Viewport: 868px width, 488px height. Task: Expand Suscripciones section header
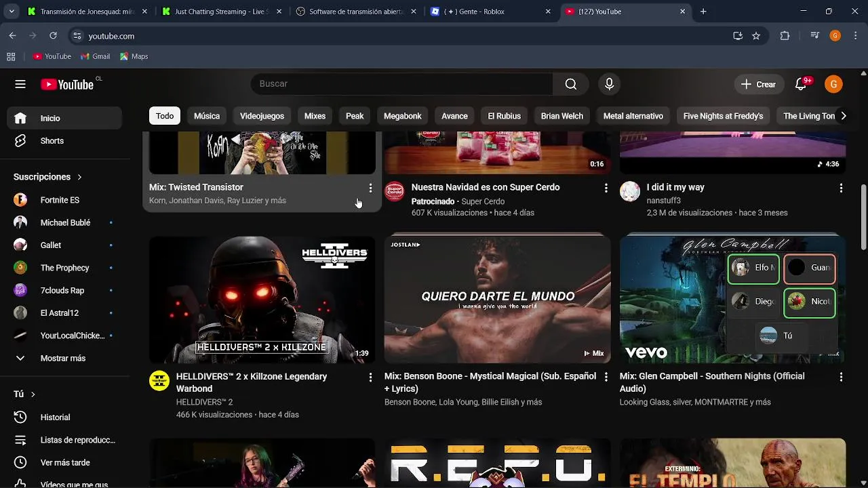tap(47, 177)
